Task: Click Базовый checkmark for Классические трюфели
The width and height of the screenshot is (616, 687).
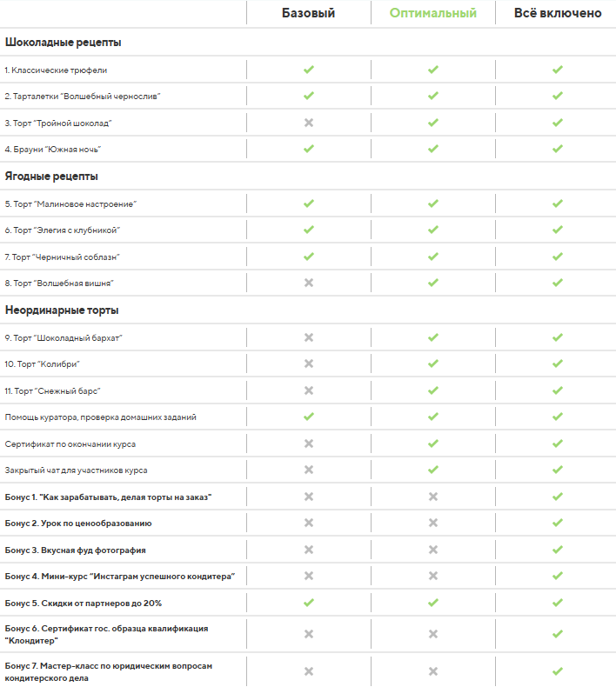Action: coord(308,70)
